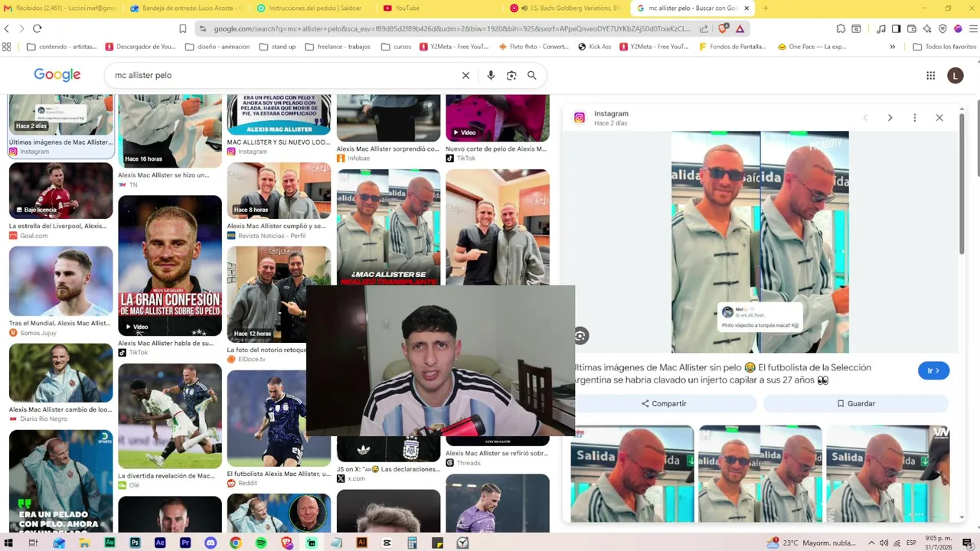Screen dimensions: 980x551
Task: Open the freelance - trabajos bookmark folder
Action: [337, 47]
